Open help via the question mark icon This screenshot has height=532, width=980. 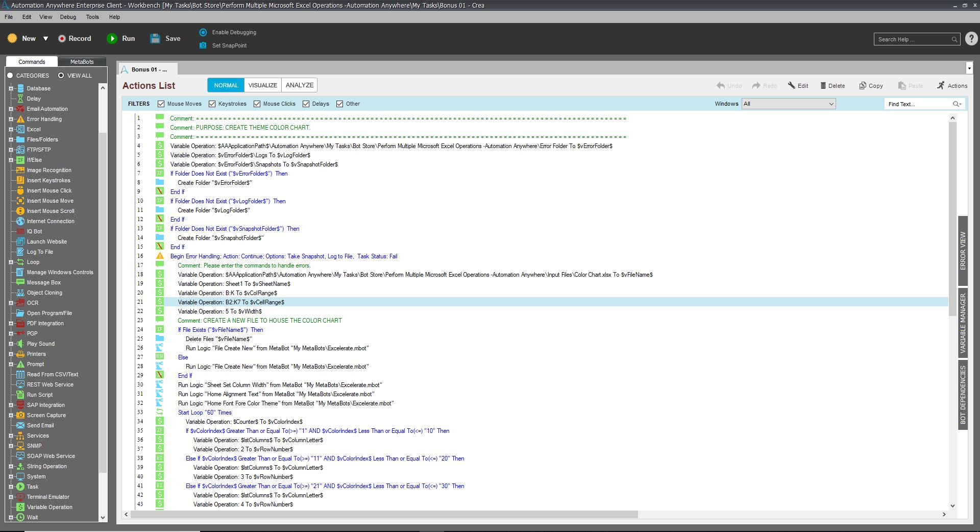[971, 39]
